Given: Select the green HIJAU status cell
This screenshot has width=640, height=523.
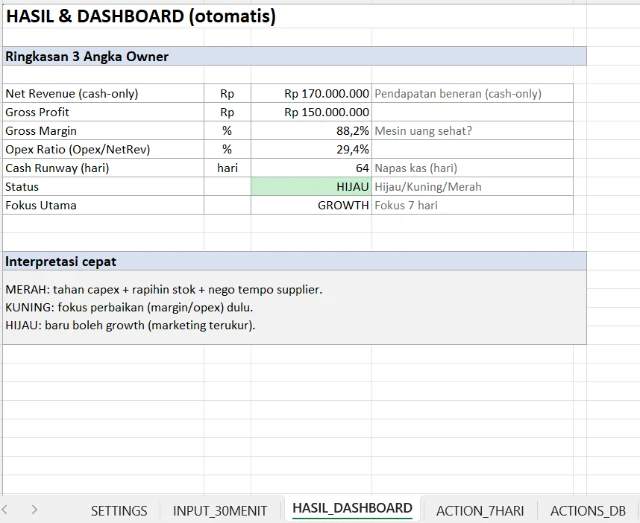Looking at the screenshot, I should (x=311, y=187).
